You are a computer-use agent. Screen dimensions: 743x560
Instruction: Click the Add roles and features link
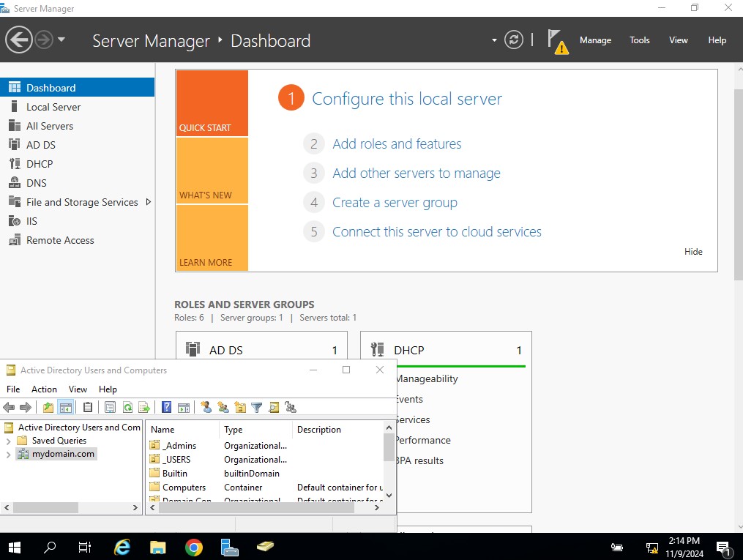[397, 143]
